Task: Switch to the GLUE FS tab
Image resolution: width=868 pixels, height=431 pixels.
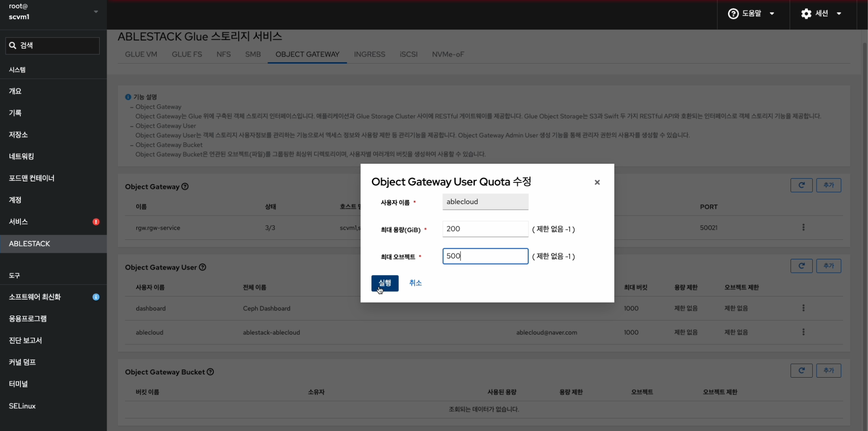Action: tap(187, 54)
